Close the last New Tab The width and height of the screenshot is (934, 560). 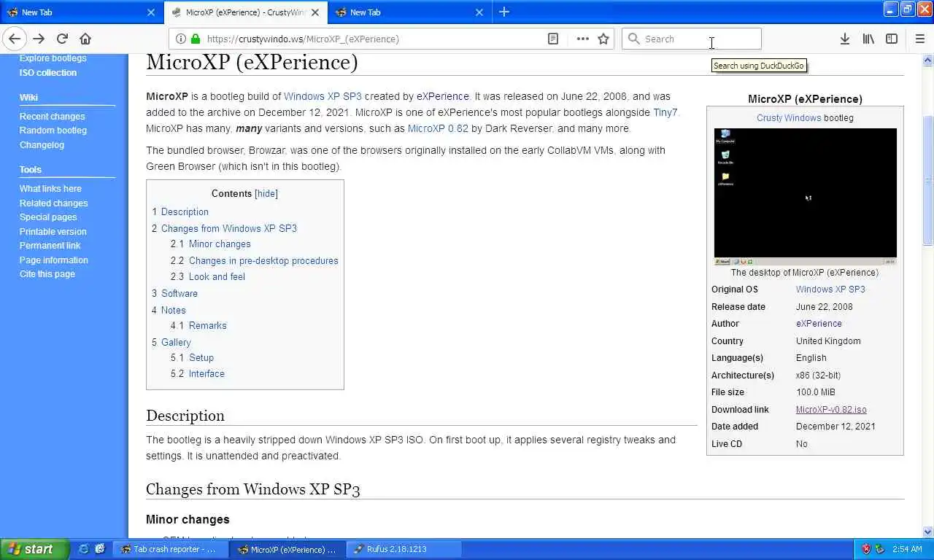click(x=479, y=12)
